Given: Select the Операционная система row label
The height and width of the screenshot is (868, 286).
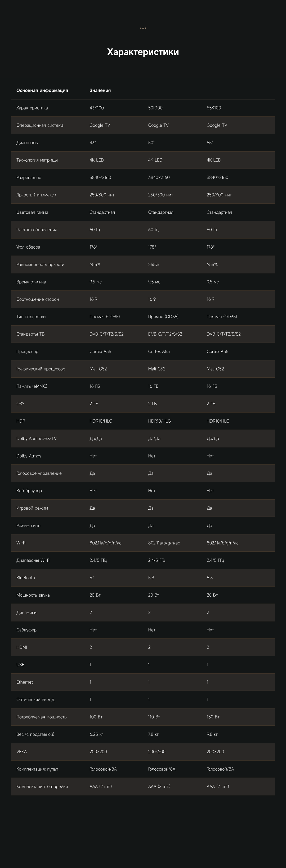Looking at the screenshot, I should click(x=40, y=125).
